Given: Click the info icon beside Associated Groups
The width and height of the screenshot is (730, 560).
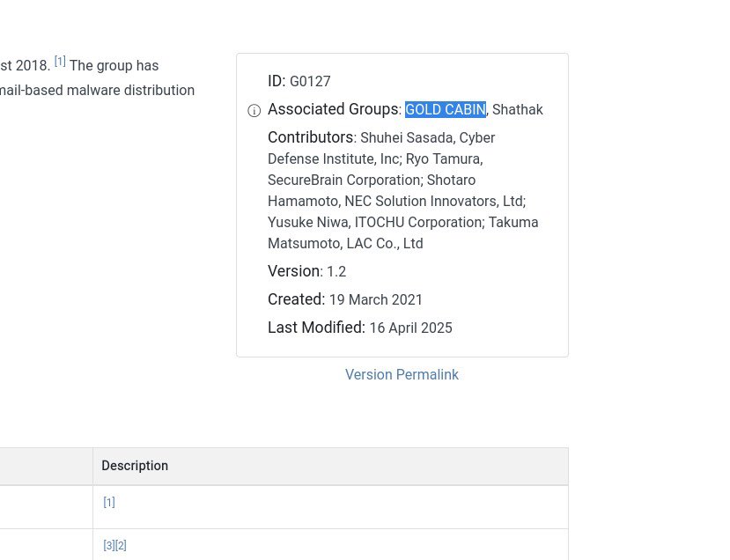Looking at the screenshot, I should pos(254,111).
